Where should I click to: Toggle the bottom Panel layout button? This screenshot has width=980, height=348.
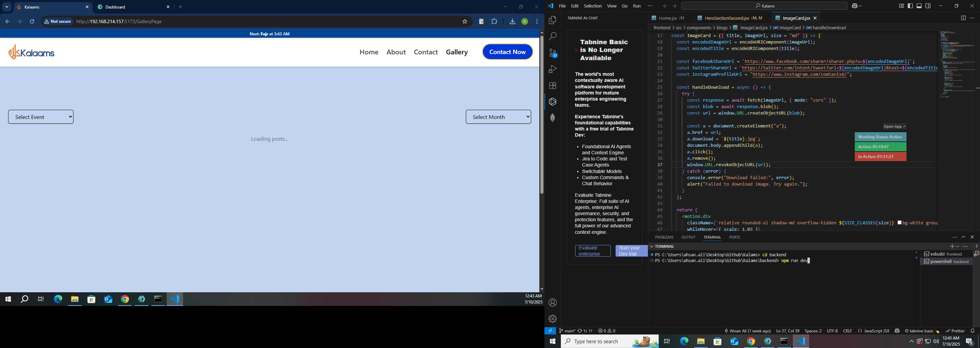coord(919,6)
